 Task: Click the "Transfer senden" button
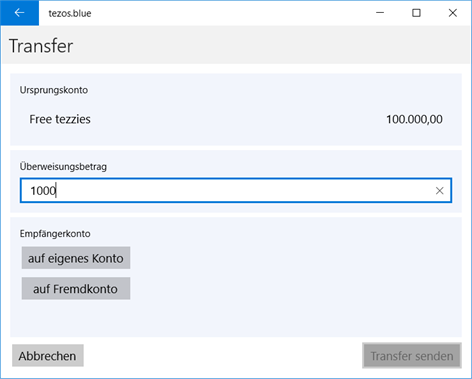click(412, 356)
